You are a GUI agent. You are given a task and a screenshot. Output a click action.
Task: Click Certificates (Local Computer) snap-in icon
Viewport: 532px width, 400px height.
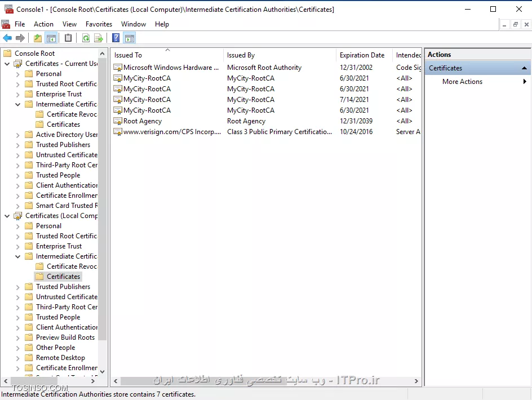[17, 216]
